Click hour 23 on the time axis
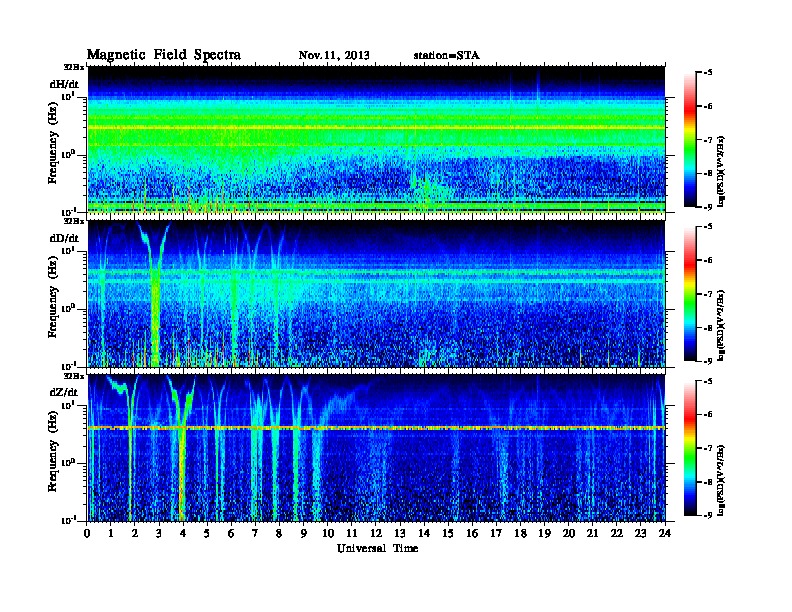Image resolution: width=792 pixels, height=612 pixels. tap(640, 533)
